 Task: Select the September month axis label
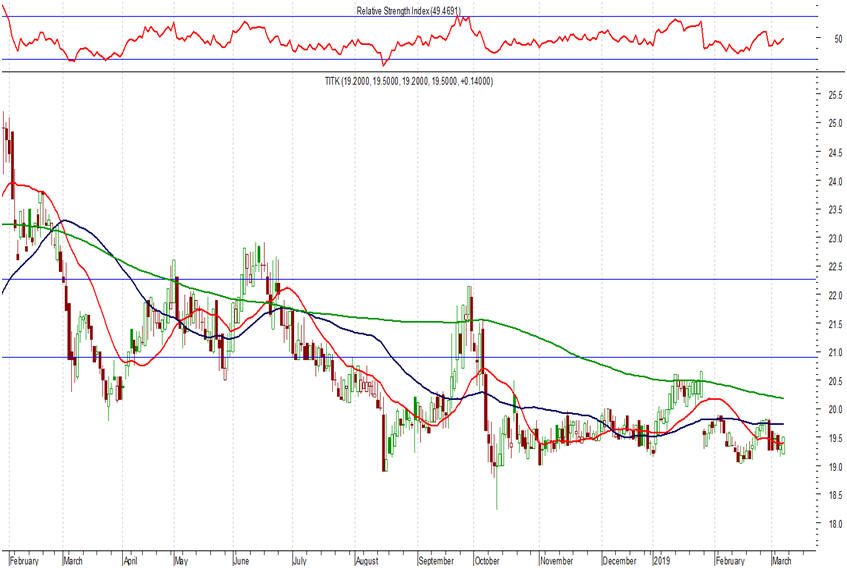tap(436, 562)
